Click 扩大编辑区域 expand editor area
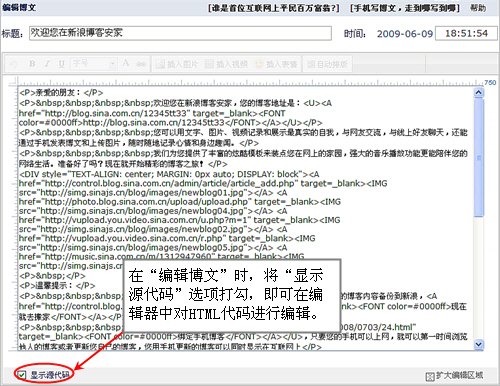This screenshot has height=386, width=500. click(454, 376)
